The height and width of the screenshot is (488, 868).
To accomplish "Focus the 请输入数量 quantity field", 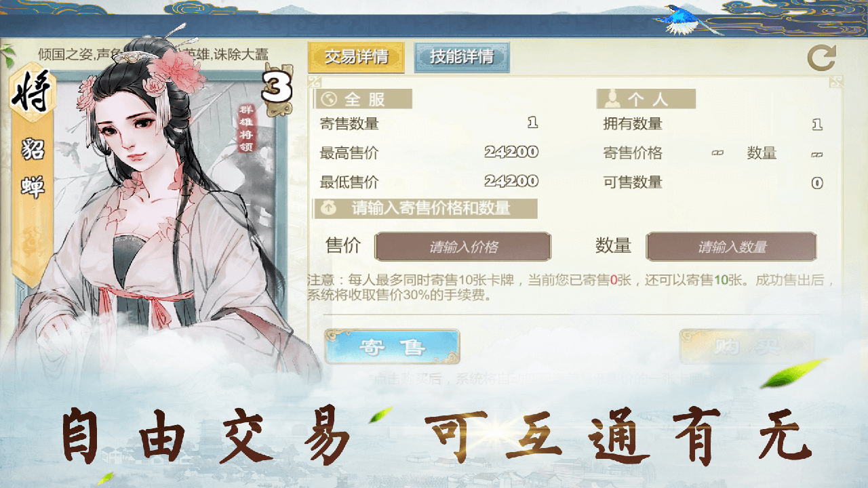I will (x=732, y=247).
